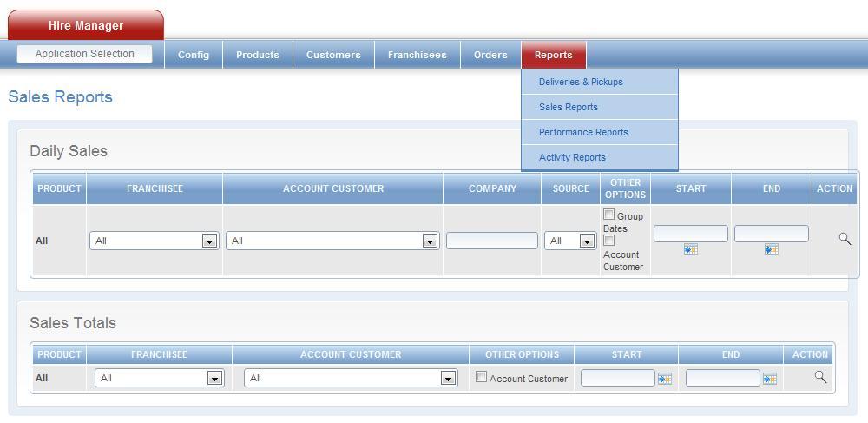The image size is (868, 423).
Task: Open the Franchisees navigation tab
Action: [x=417, y=55]
